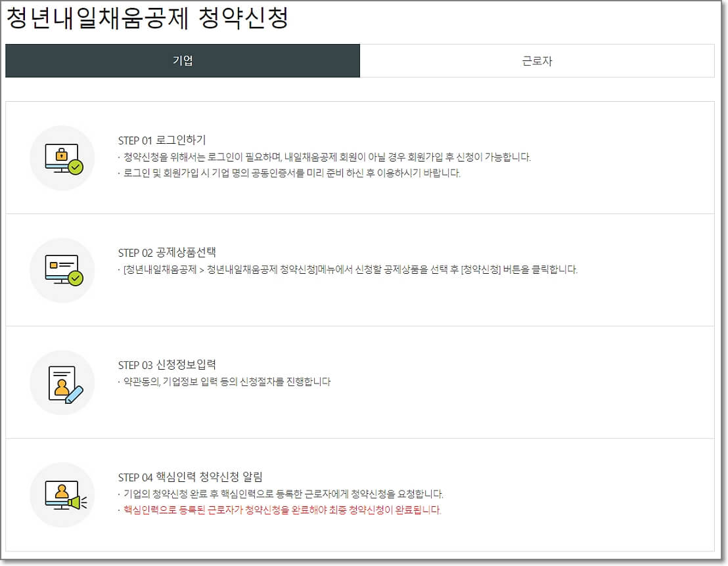
Task: Click the STEP 04 megaphone notification icon
Action: [62, 495]
